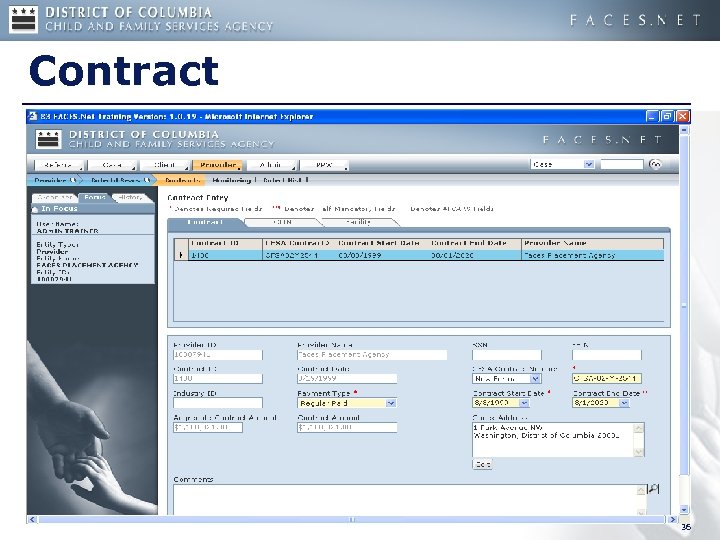Click the horizontal scrollbar left arrow
This screenshot has height=540, width=720.
pos(32,519)
